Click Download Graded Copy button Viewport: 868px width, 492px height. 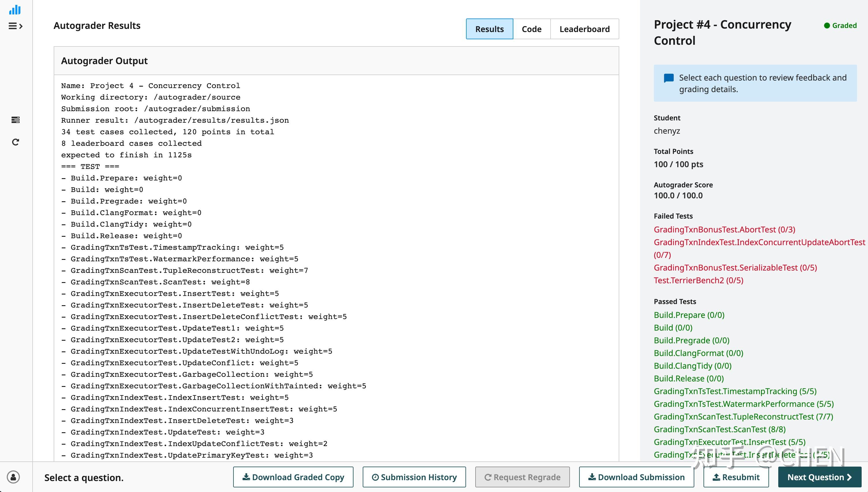click(293, 477)
